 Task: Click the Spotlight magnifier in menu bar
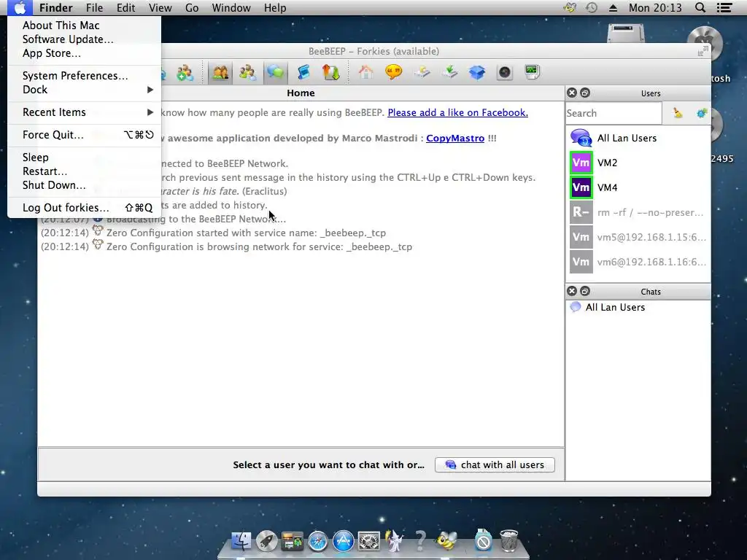[x=700, y=7]
